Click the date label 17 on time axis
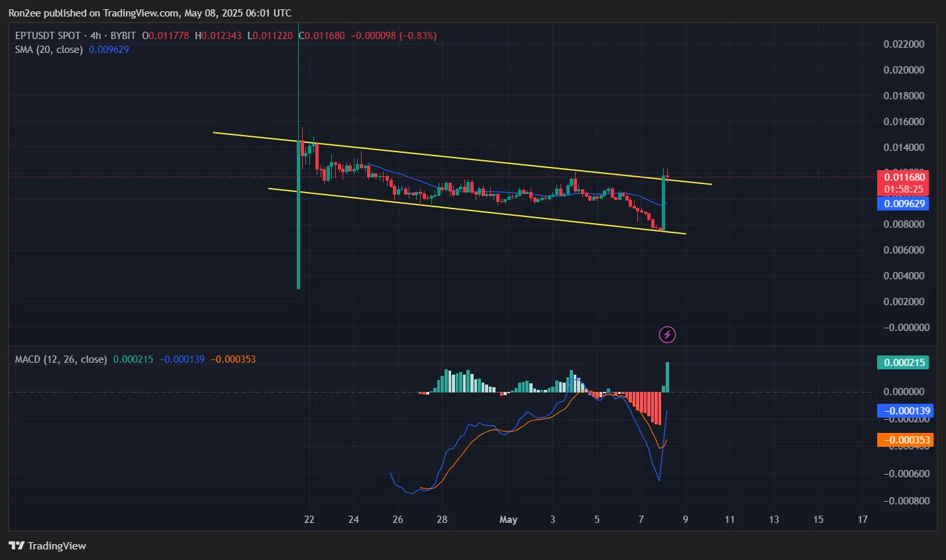The width and height of the screenshot is (946, 560). tap(863, 520)
